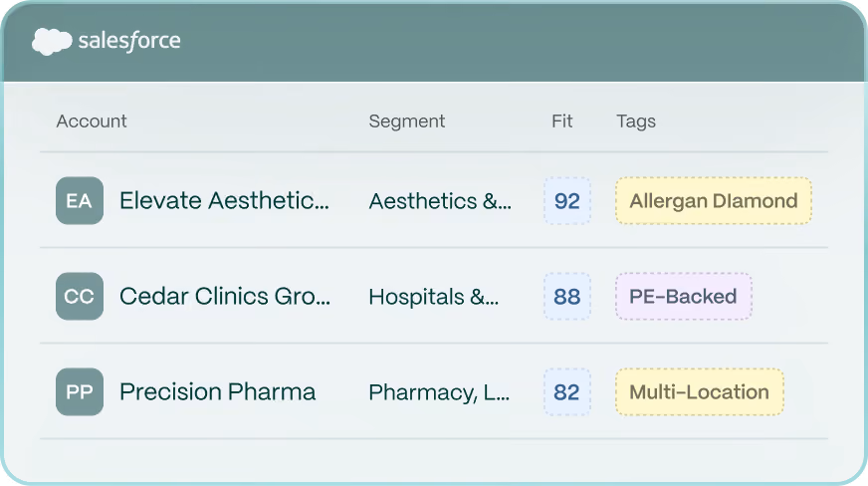Click the fit score 82 badge
Screen dimensions: 868x486
coord(567,392)
